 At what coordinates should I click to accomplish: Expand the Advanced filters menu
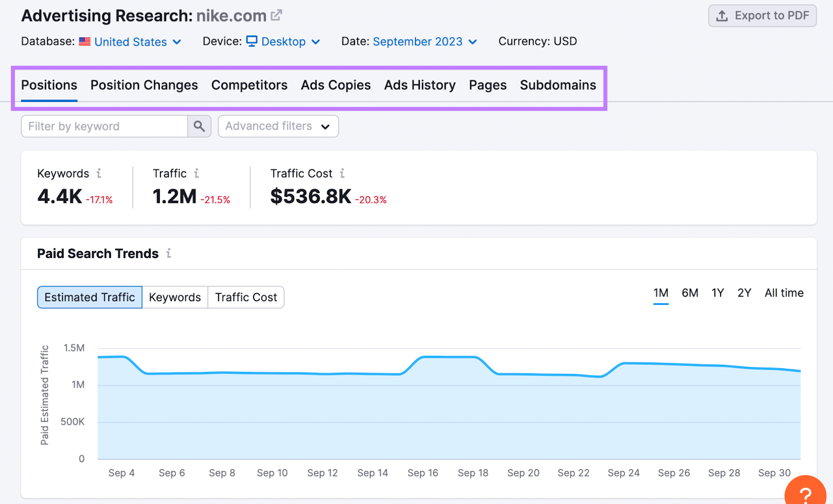click(277, 126)
